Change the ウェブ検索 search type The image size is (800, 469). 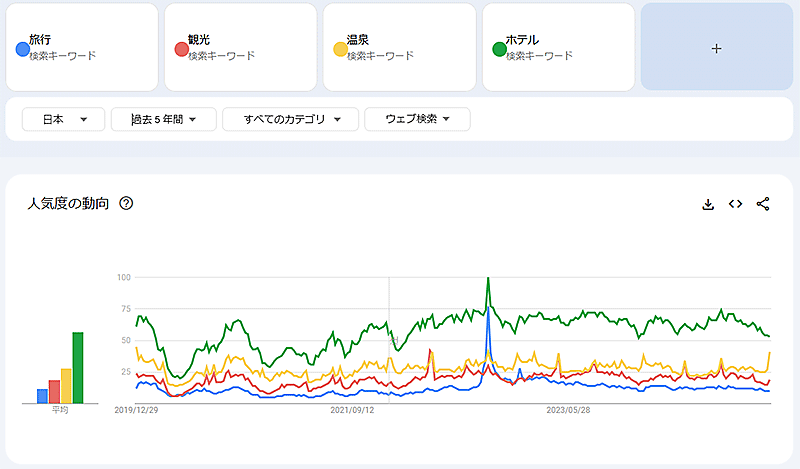417,120
